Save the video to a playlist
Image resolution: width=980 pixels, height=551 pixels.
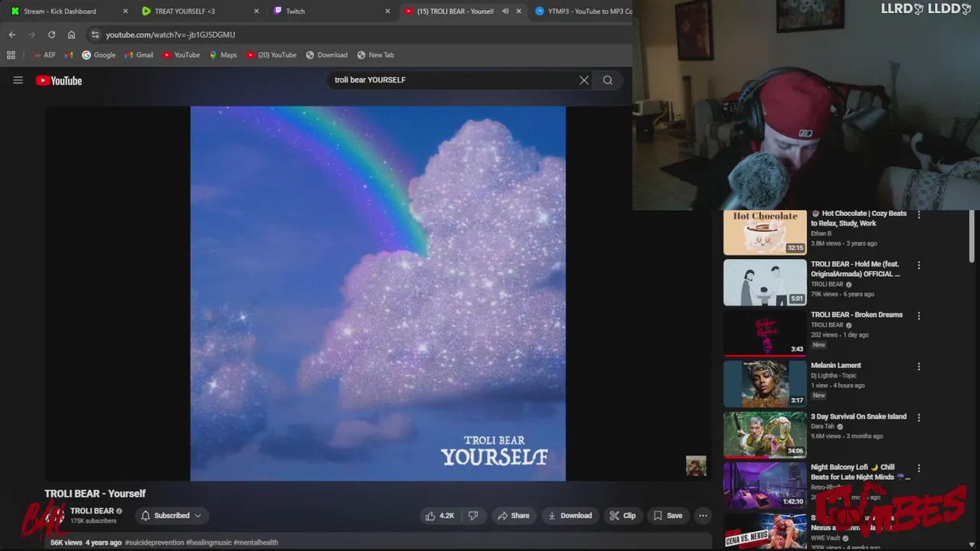click(667, 516)
